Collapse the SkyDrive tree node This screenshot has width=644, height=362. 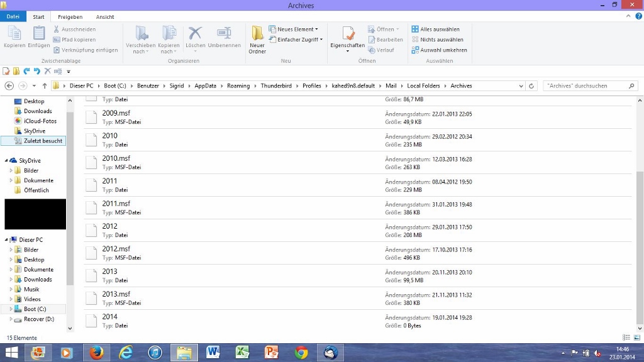coord(6,161)
